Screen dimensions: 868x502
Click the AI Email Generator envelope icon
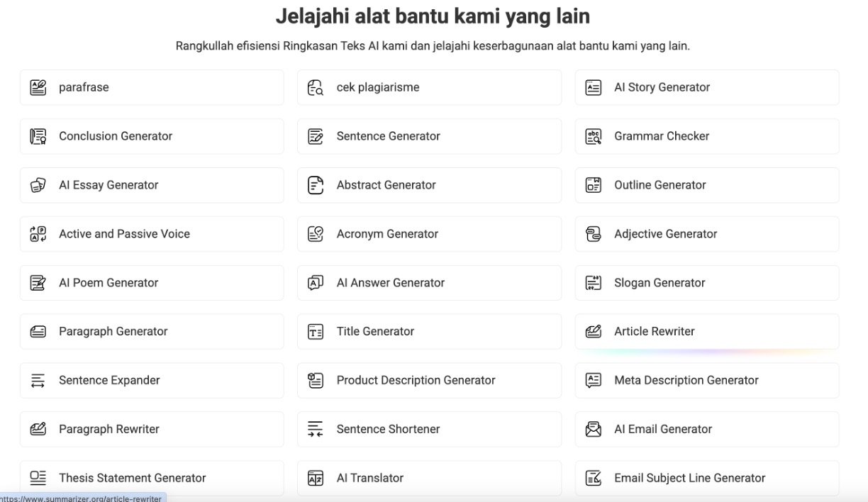click(594, 429)
